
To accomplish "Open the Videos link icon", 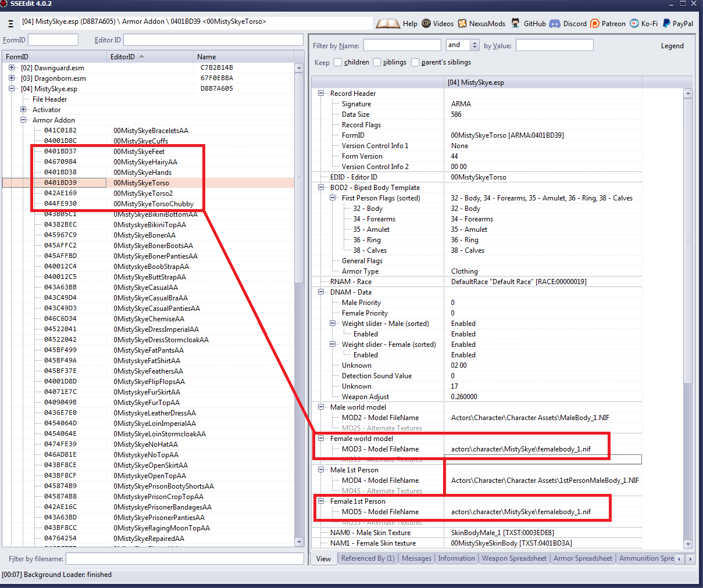I will click(426, 24).
